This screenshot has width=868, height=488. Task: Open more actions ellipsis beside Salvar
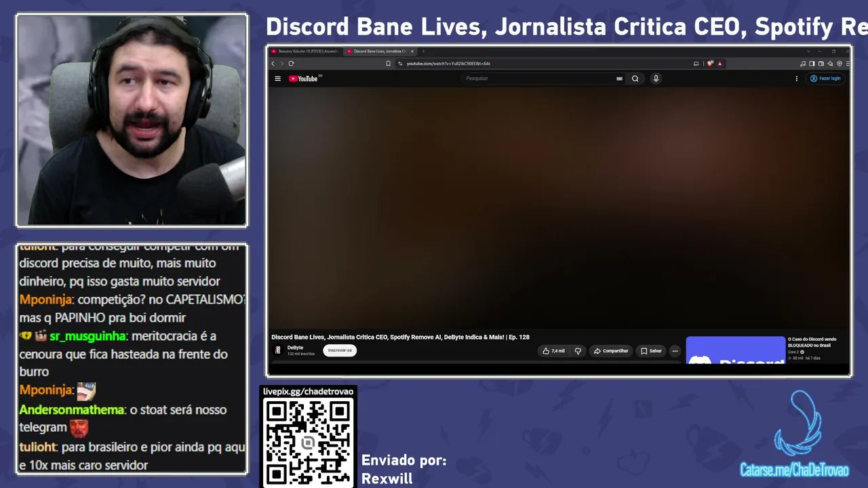tap(675, 351)
